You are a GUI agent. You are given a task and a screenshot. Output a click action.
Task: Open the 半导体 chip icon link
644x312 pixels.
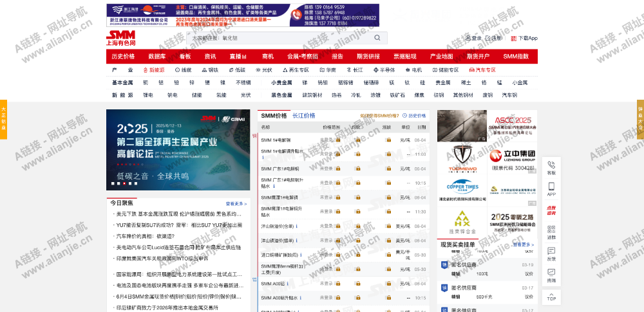click(x=384, y=70)
